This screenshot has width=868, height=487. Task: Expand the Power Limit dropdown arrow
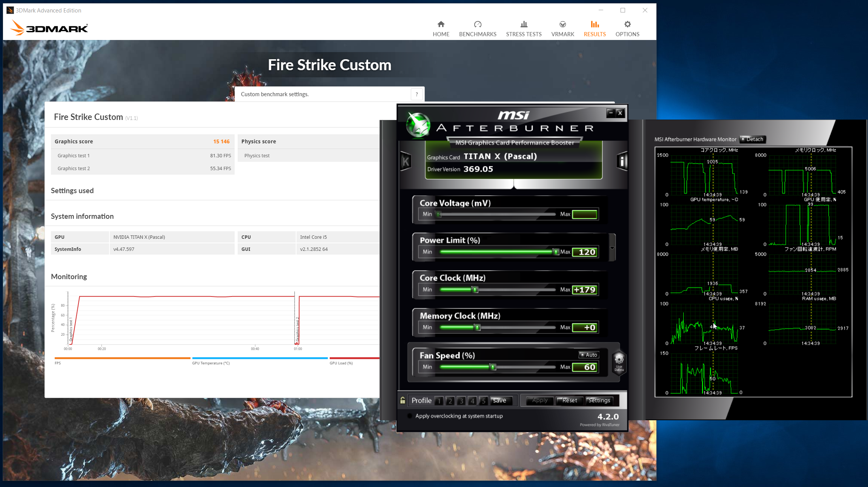click(612, 248)
